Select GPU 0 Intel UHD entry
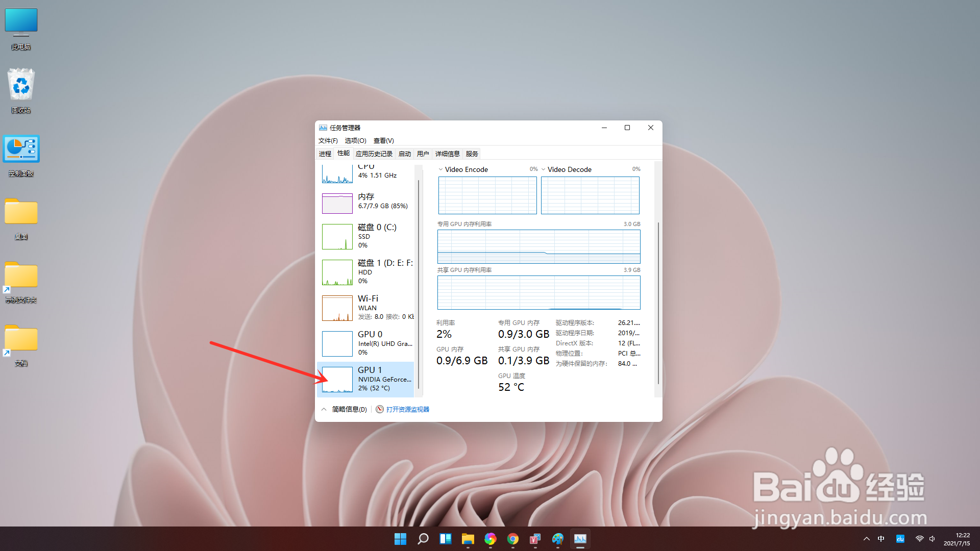The image size is (980, 551). (365, 343)
